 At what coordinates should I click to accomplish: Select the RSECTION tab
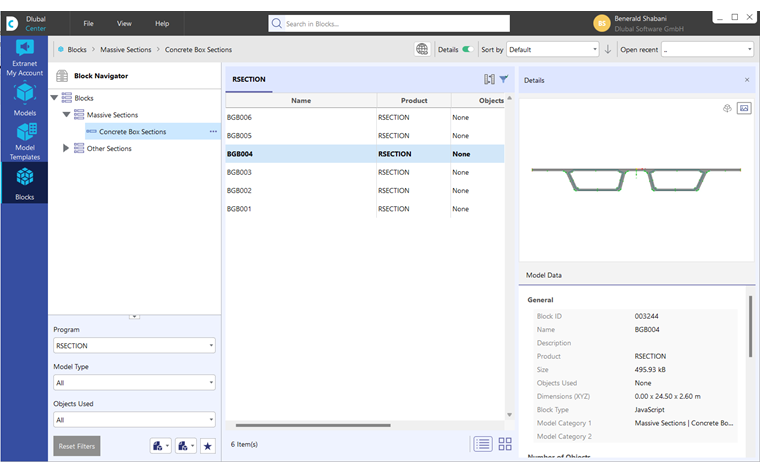pos(249,79)
